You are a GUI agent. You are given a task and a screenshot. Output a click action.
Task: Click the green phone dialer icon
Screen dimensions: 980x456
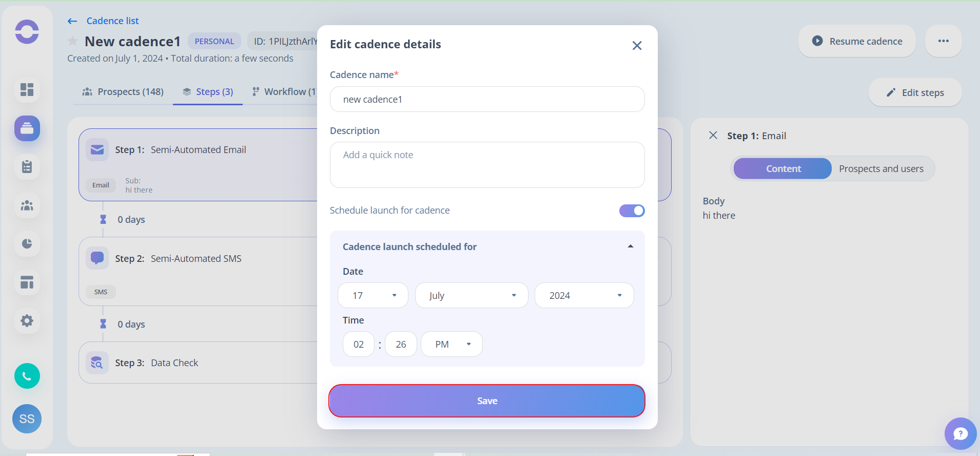coord(27,376)
